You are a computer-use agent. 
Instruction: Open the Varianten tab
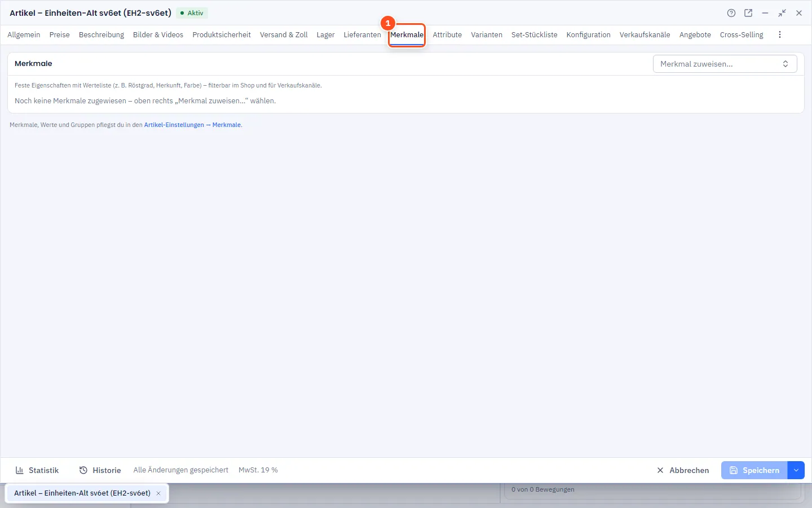point(487,35)
